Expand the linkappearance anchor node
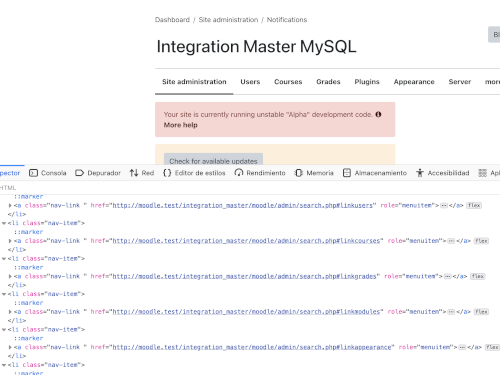500x375 pixels. click(x=10, y=347)
